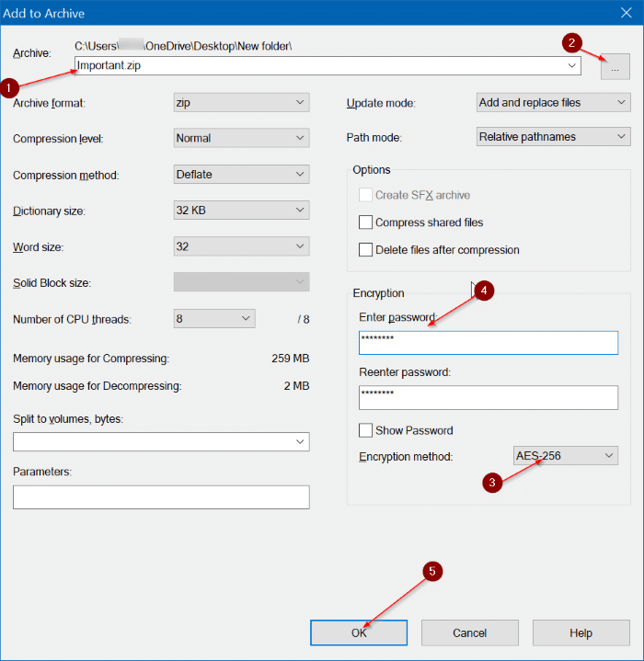This screenshot has width=644, height=661.
Task: Click the archive path text above filename
Action: pyautogui.click(x=183, y=46)
